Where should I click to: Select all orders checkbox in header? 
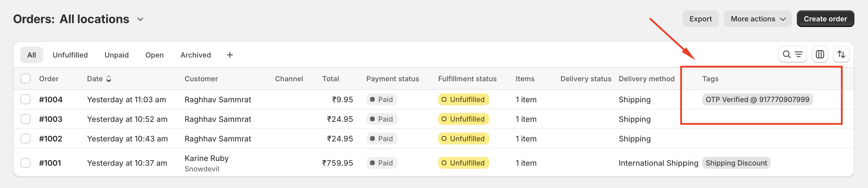tap(25, 79)
